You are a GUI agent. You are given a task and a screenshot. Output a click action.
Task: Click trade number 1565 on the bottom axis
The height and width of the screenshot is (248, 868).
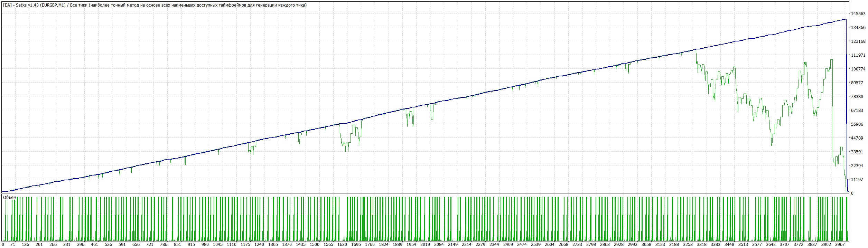coord(328,245)
